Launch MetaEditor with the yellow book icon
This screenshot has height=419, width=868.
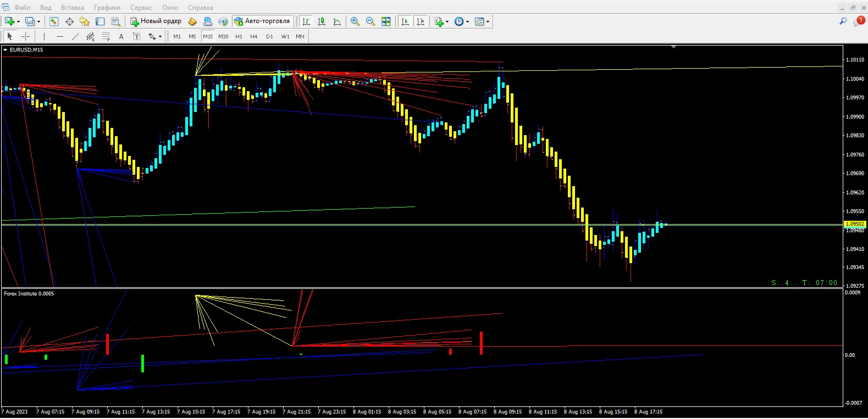pyautogui.click(x=192, y=21)
